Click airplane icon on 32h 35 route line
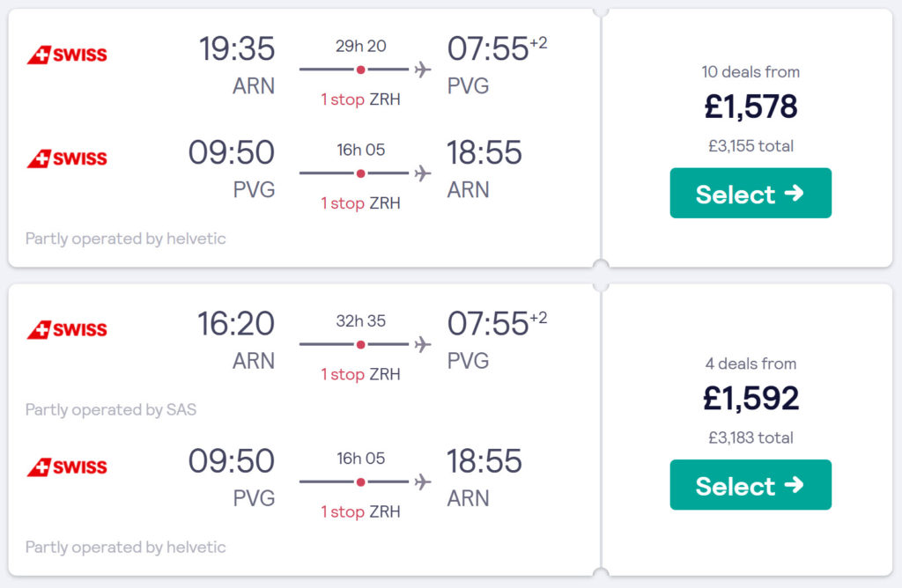Image resolution: width=902 pixels, height=588 pixels. click(x=423, y=344)
